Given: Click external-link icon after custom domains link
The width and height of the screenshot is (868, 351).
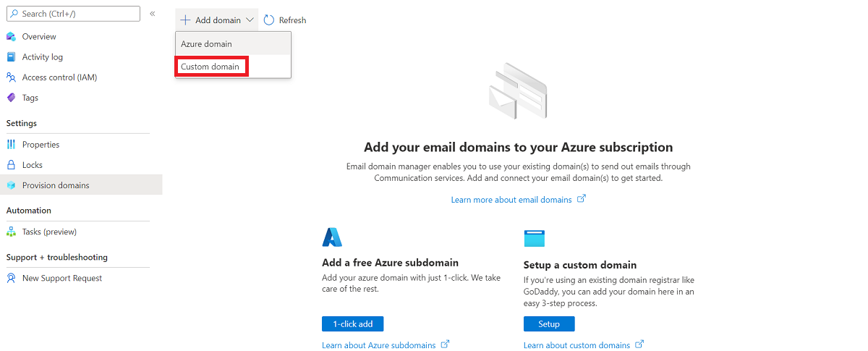Looking at the screenshot, I should (639, 344).
